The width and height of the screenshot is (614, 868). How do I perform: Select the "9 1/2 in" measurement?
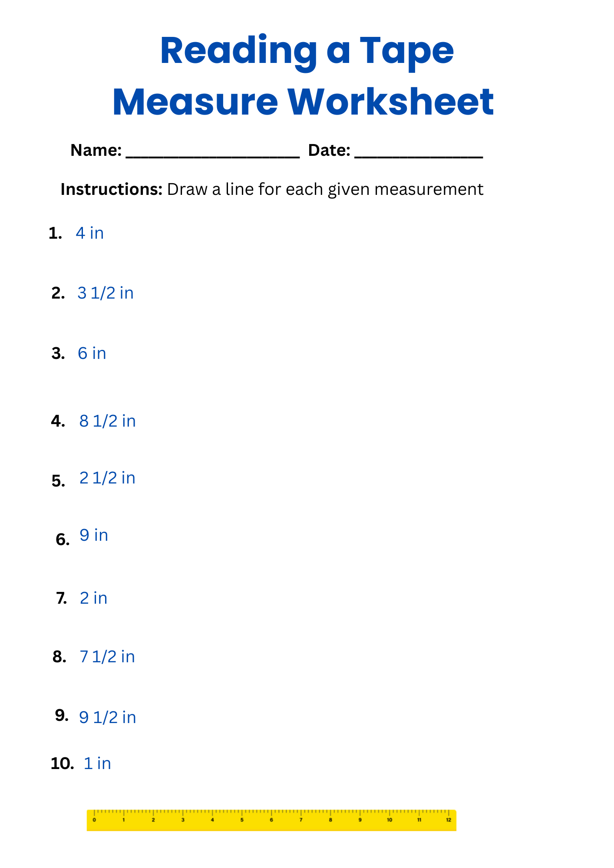click(108, 717)
